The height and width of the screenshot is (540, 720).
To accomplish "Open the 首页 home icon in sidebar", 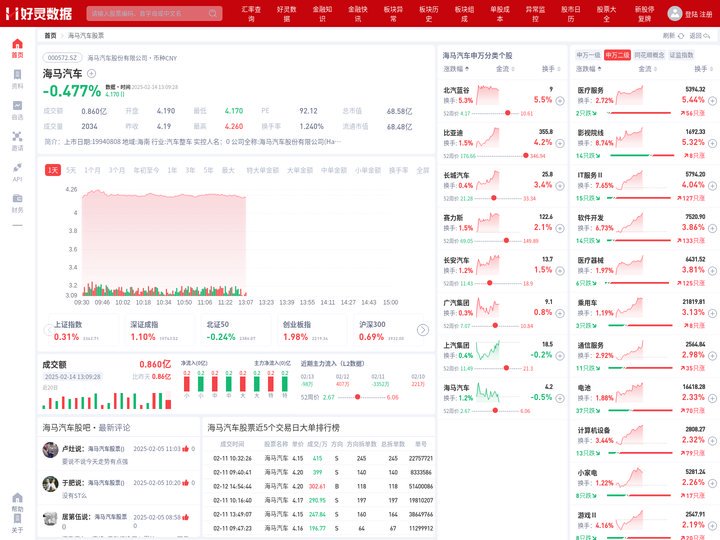I will (17, 44).
